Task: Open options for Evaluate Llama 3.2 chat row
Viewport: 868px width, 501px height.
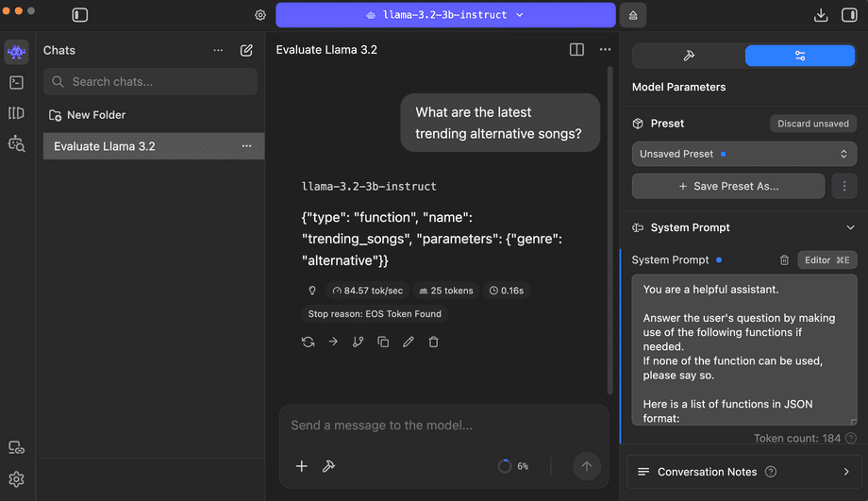Action: (x=247, y=146)
